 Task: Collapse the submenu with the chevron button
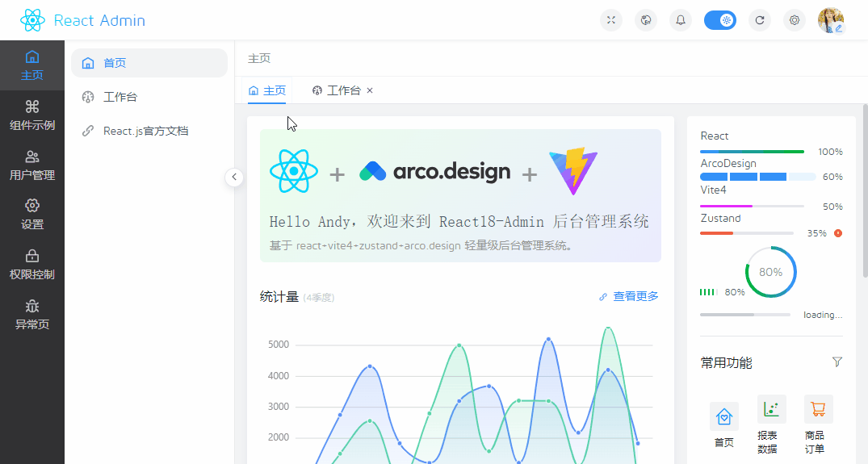point(234,177)
